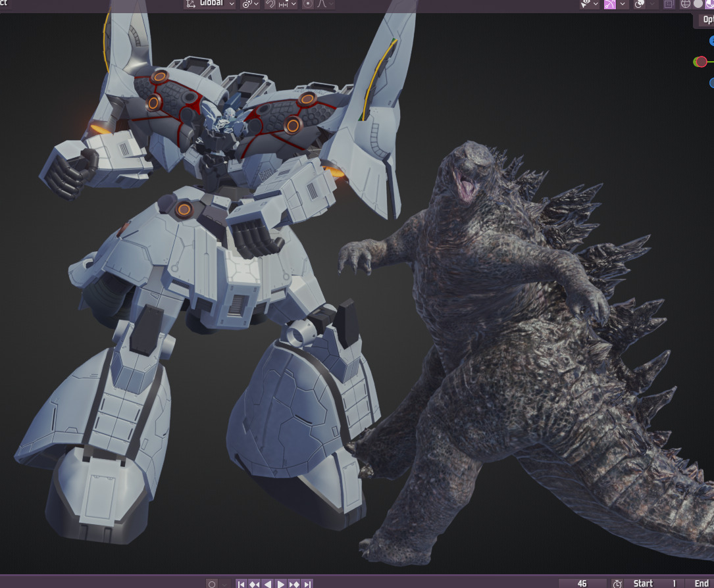Click the red X axis gizmo ball
The height and width of the screenshot is (588, 714).
point(701,62)
